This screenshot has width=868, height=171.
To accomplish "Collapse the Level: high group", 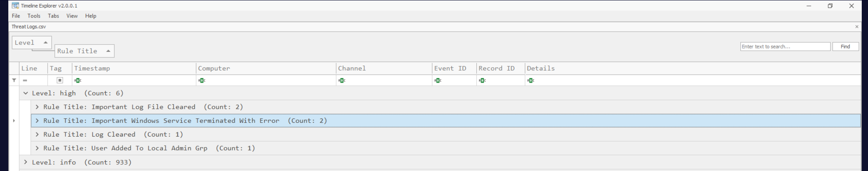I will pos(26,93).
